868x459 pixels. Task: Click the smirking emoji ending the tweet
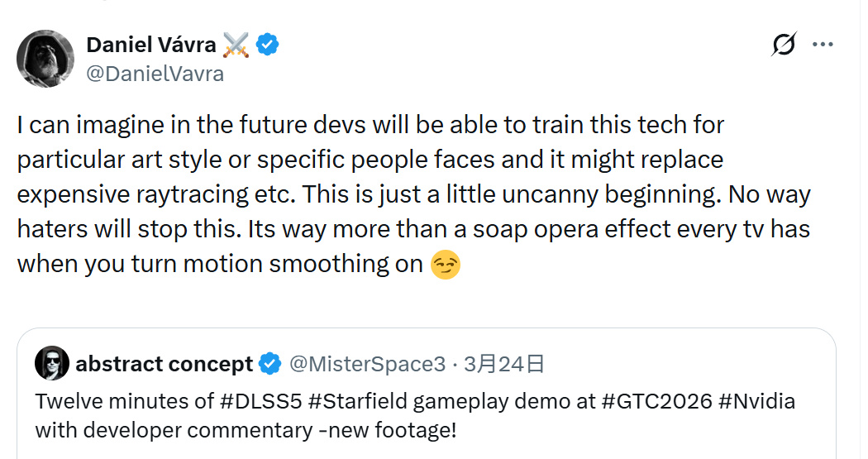(x=446, y=265)
